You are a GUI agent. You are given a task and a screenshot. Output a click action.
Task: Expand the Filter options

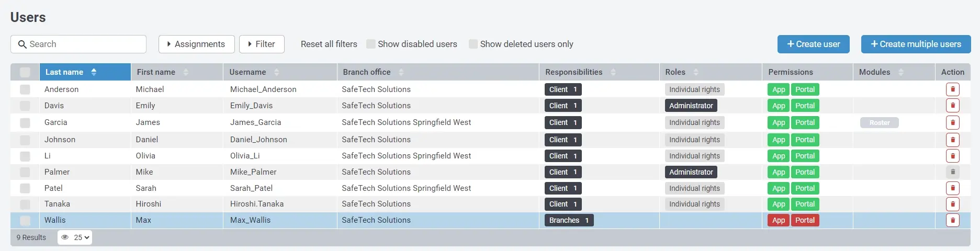[262, 44]
